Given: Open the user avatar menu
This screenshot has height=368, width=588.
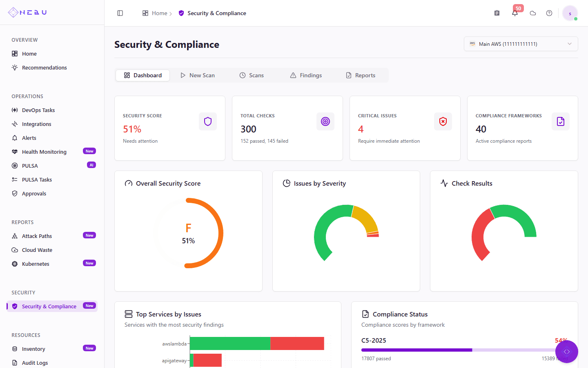Looking at the screenshot, I should pyautogui.click(x=570, y=13).
